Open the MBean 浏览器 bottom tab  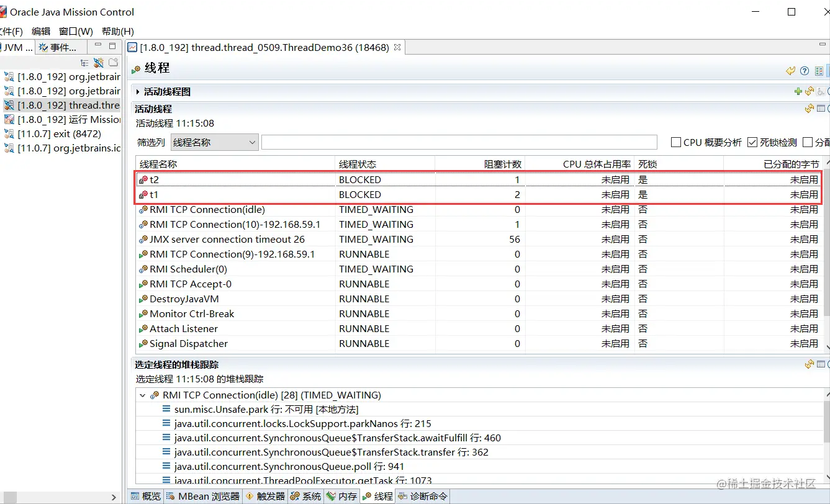pos(202,496)
